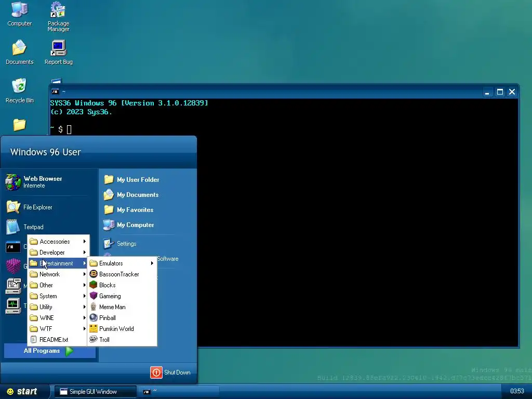Click the terminal window title bar icon

pos(55,91)
